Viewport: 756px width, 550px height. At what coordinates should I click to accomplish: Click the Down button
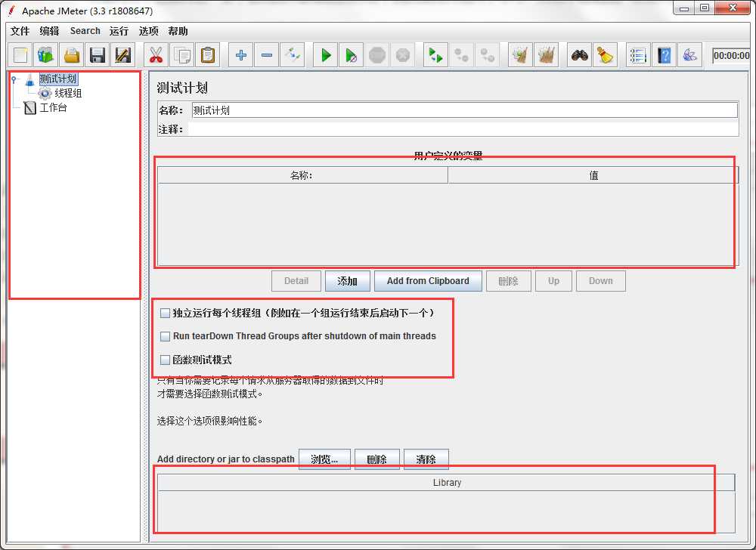[x=601, y=281]
